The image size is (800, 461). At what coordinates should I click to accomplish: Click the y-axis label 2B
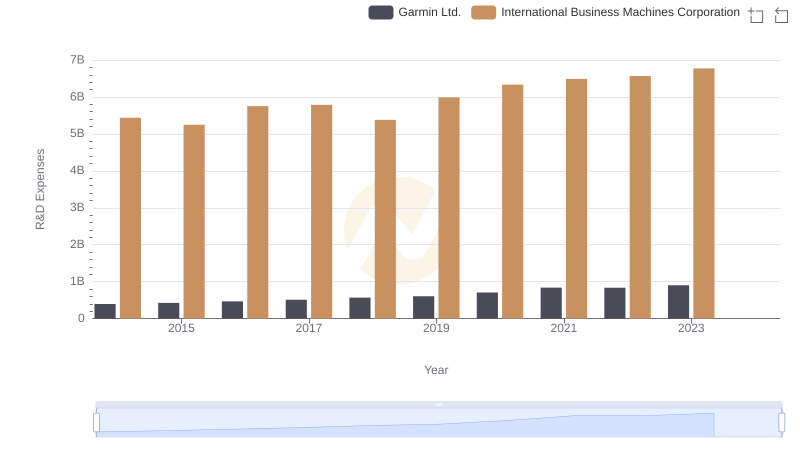point(77,244)
